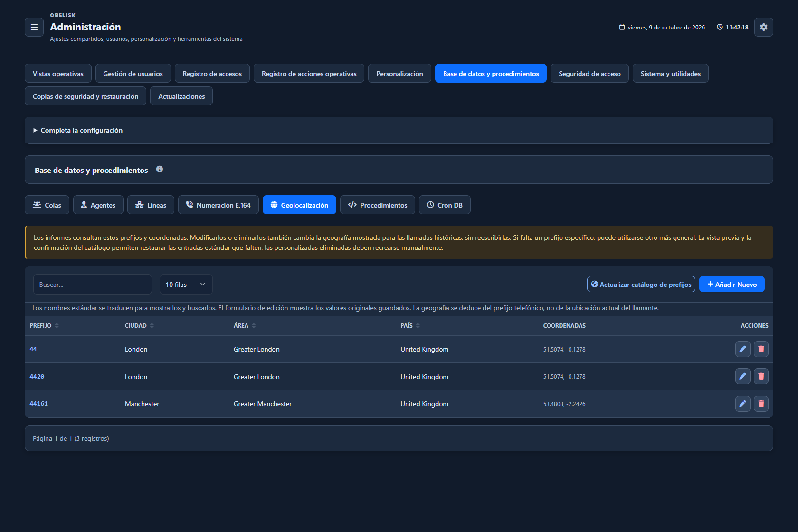Viewport: 798px width, 532px height.
Task: Delete prefix 44161 with the trash icon
Action: coord(761,404)
